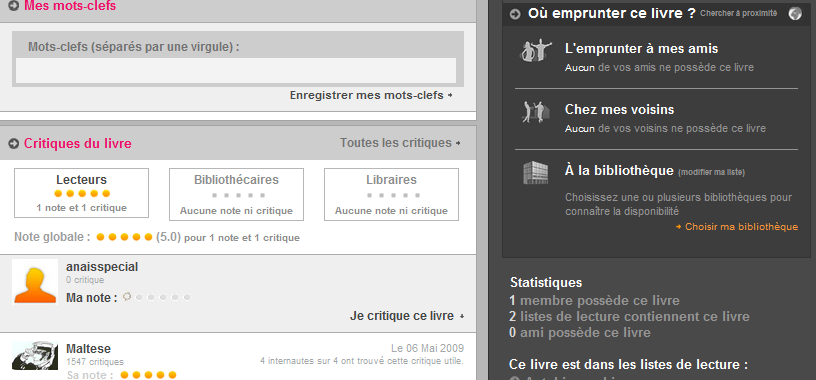Click the Statistiques heading

click(546, 283)
